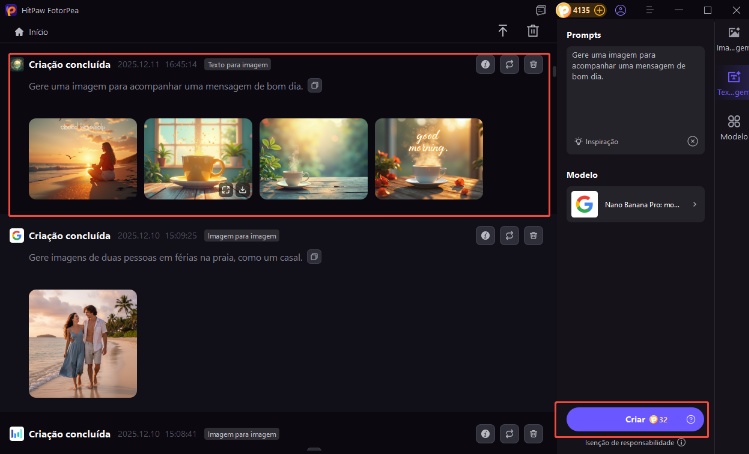
Task: Open the hamburger menu in title bar
Action: point(650,10)
